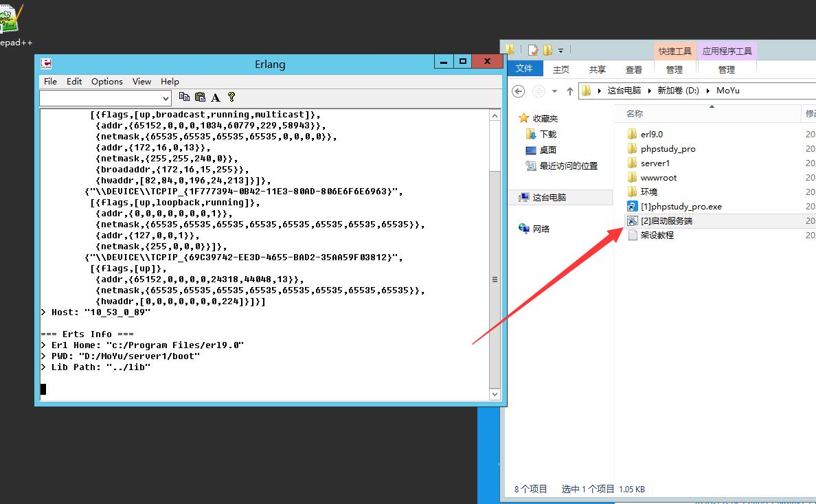Select the [1]phpstudy_pro.exe shortcut
The image size is (816, 504).
tap(681, 206)
